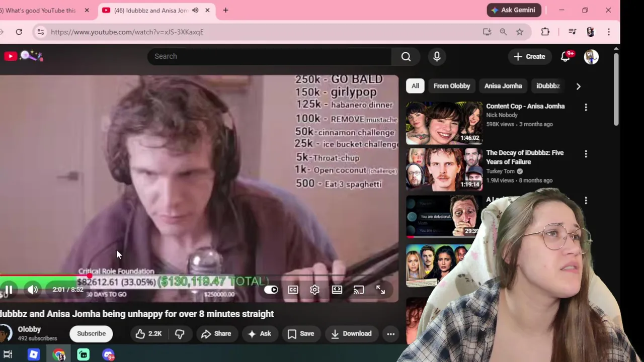This screenshot has height=362, width=644.
Task: Switch to theater mode
Action: click(337, 290)
